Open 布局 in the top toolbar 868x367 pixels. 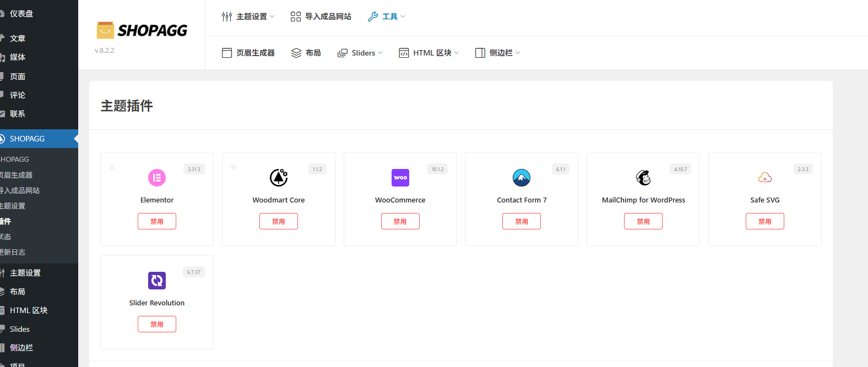tap(306, 53)
